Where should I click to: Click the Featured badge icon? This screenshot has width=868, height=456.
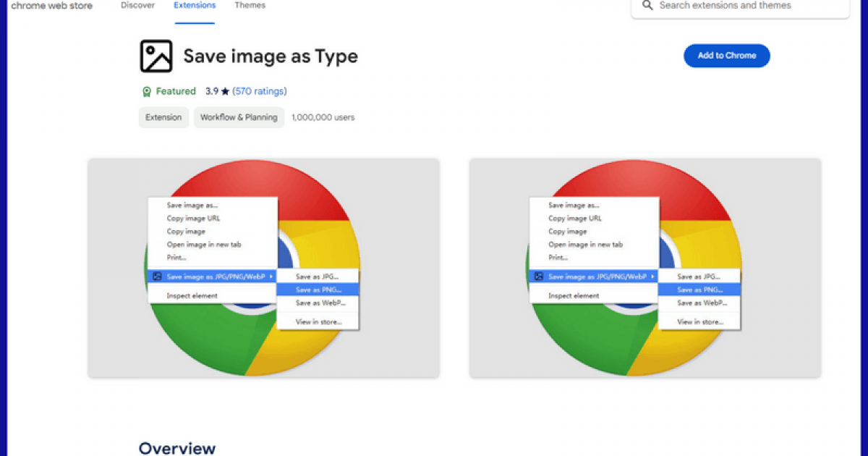[x=147, y=91]
